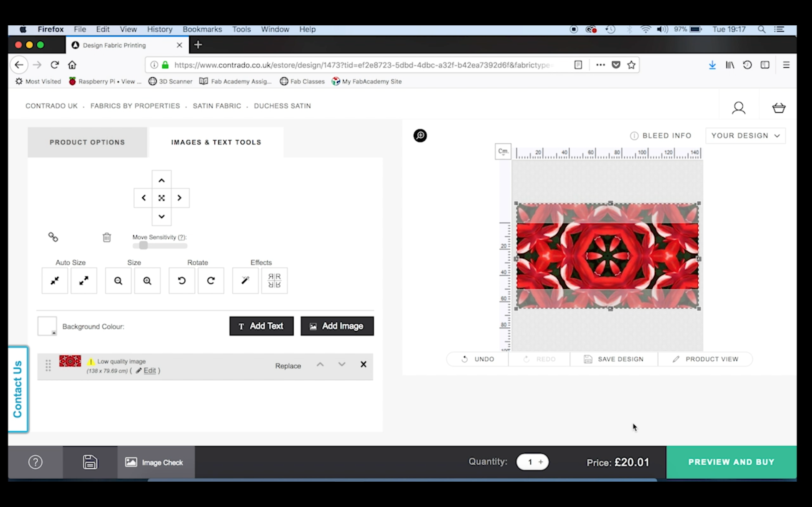Open the help question mark icon
Viewport: 812px width, 507px height.
pyautogui.click(x=36, y=462)
